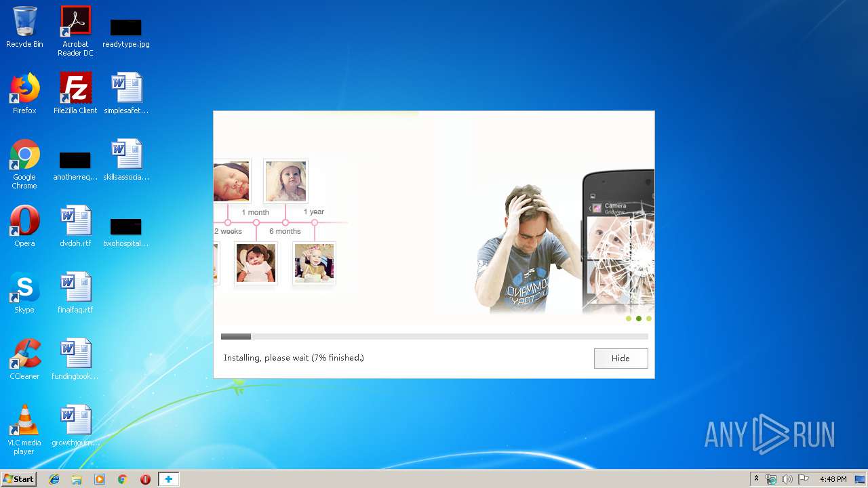Open Action Center flag icon

pos(803,479)
